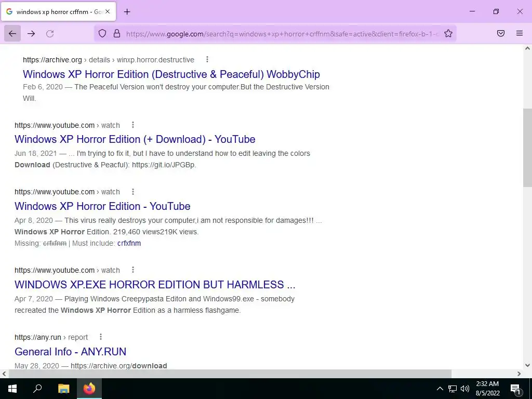Image resolution: width=532 pixels, height=399 pixels.
Task: Go forward with the forward arrow button
Action: pyautogui.click(x=31, y=34)
